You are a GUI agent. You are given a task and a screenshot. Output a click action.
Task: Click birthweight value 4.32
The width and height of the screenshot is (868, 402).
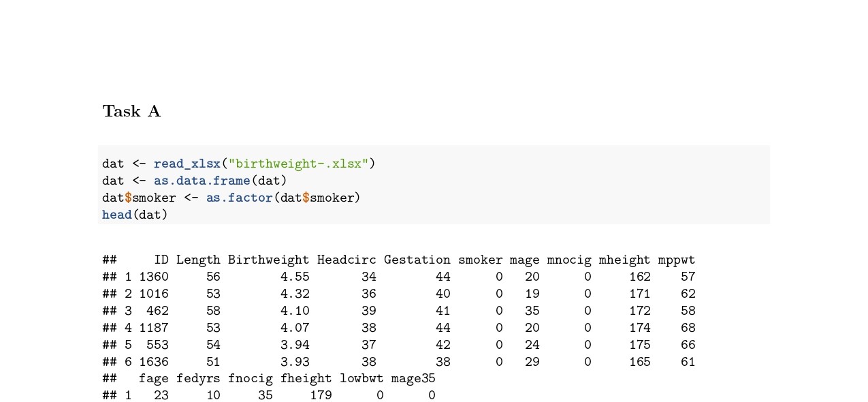[x=295, y=294]
